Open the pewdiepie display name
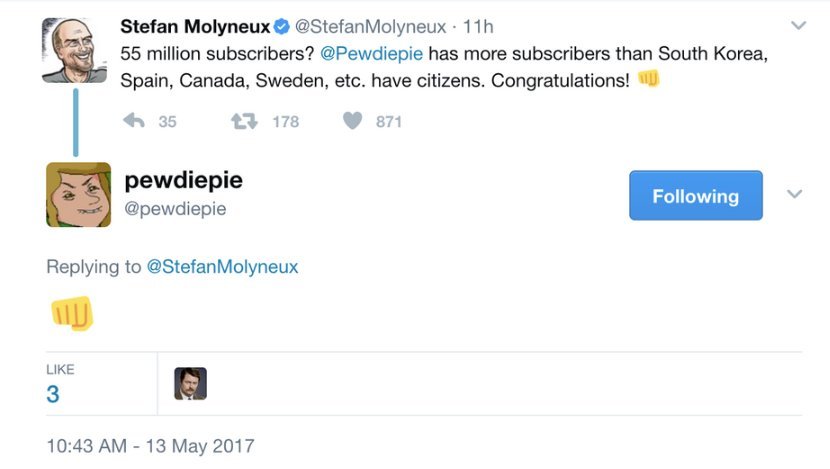This screenshot has width=830, height=469. (183, 180)
